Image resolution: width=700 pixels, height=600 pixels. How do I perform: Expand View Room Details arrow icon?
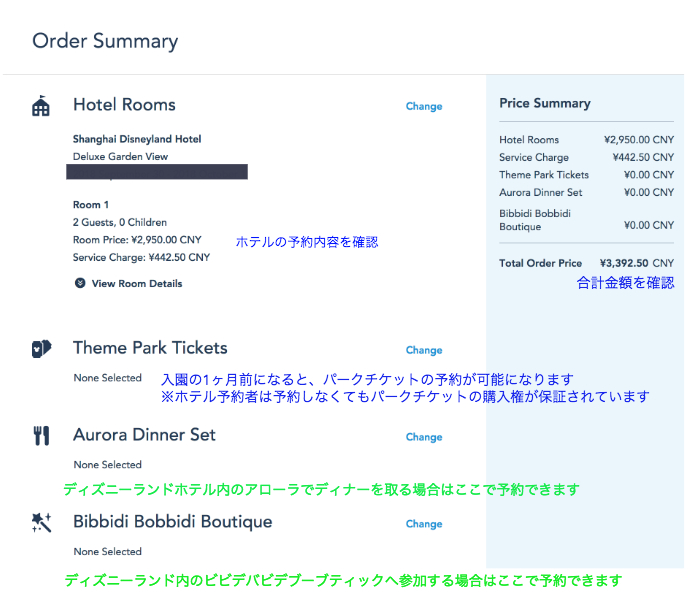tap(80, 283)
